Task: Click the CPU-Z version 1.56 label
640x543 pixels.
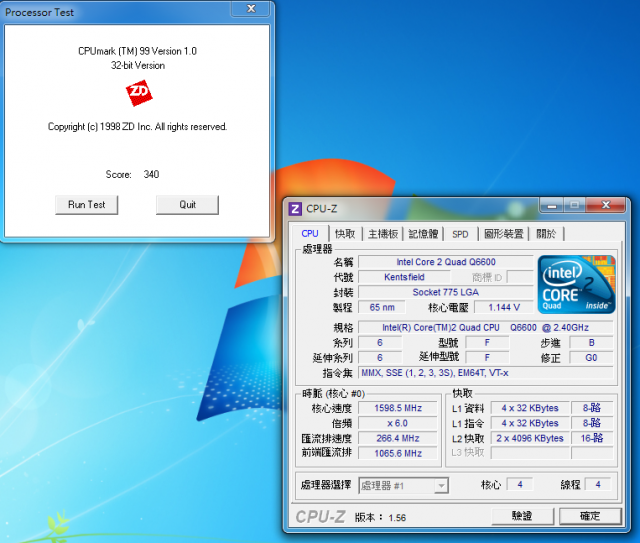Action: (x=380, y=518)
